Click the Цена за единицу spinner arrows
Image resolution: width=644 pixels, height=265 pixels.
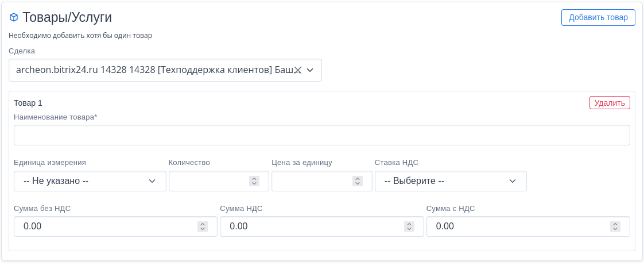358,181
